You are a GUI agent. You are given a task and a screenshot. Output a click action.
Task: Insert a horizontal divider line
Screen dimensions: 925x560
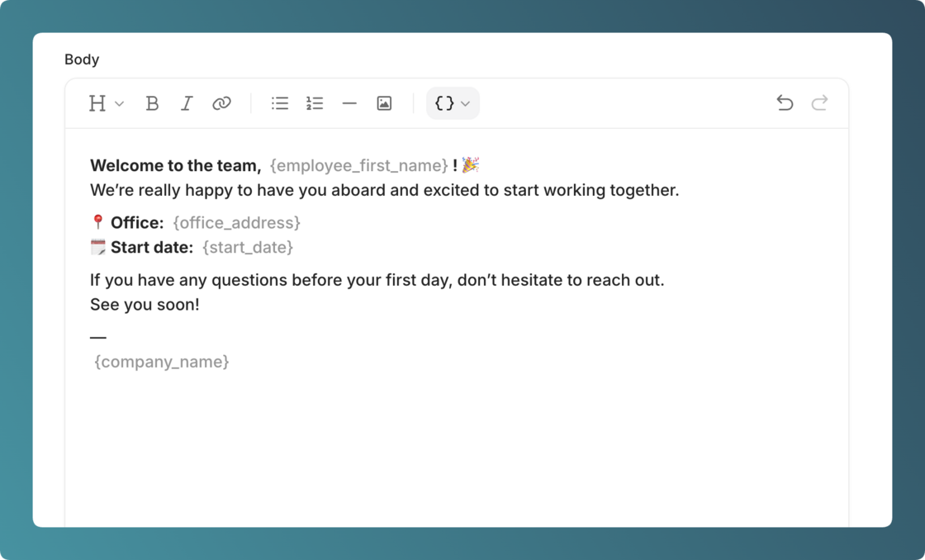click(349, 103)
